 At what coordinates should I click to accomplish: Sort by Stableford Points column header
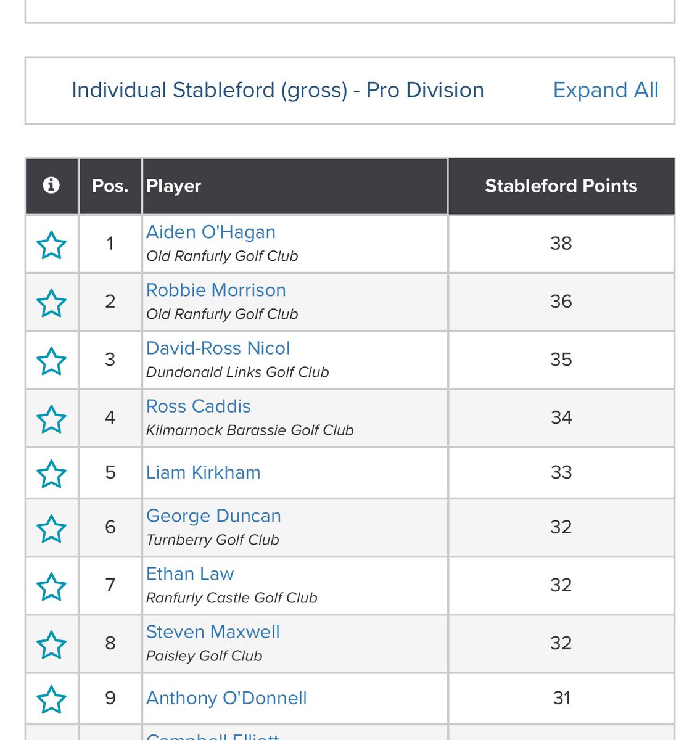561,186
